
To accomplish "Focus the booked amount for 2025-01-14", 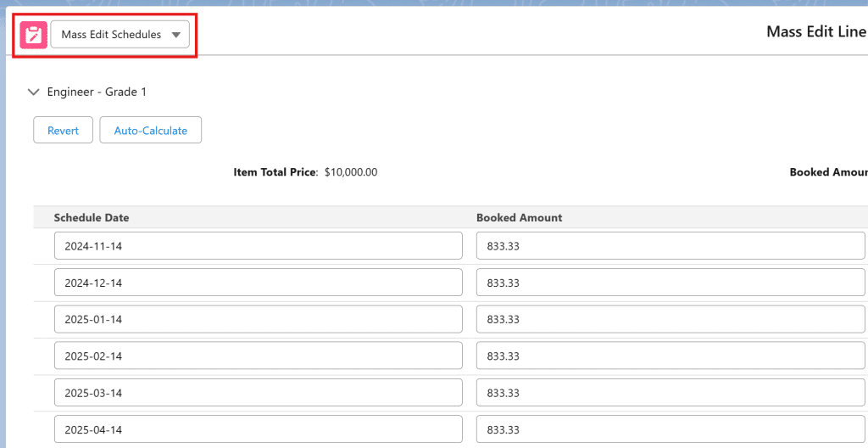I will click(670, 319).
